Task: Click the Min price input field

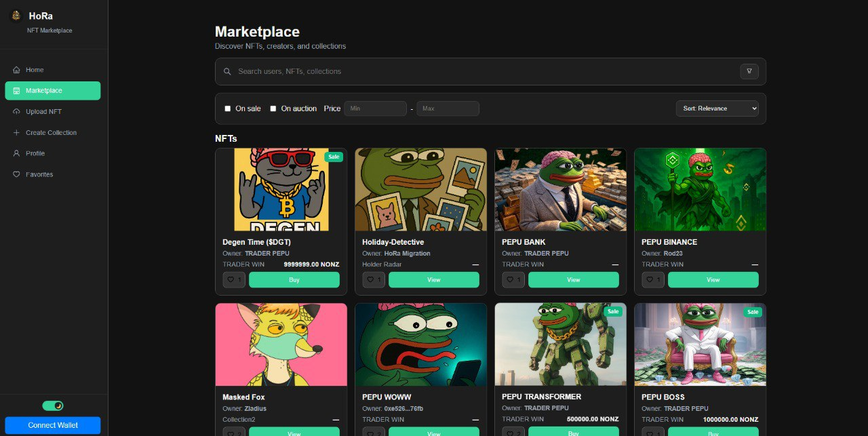Action: (375, 108)
